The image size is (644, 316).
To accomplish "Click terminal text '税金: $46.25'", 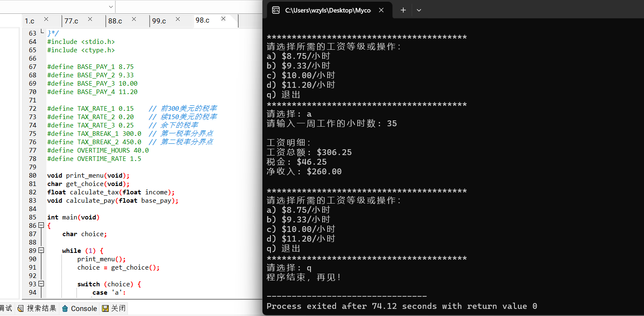I will [297, 162].
